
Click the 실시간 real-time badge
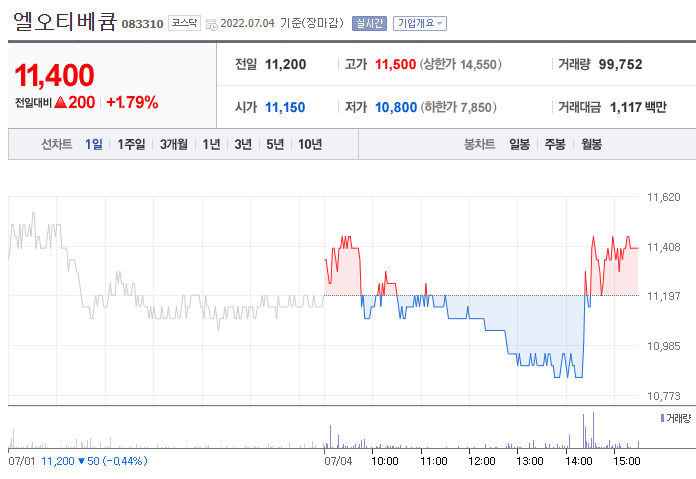(x=369, y=24)
